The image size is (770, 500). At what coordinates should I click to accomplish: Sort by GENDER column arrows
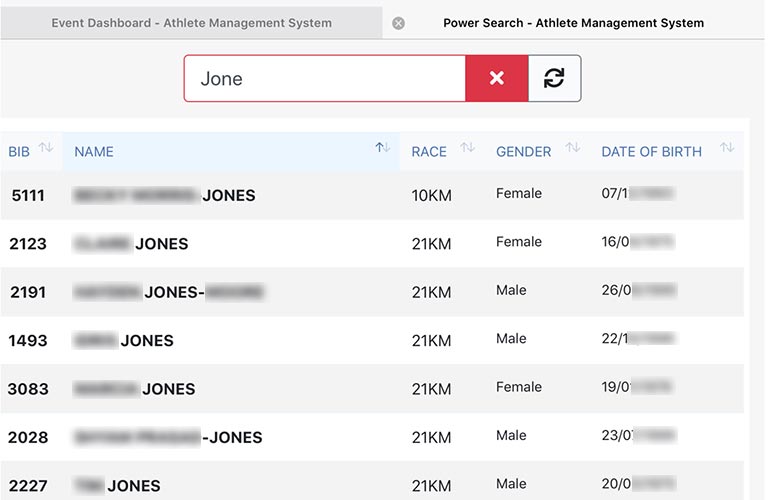[572, 149]
